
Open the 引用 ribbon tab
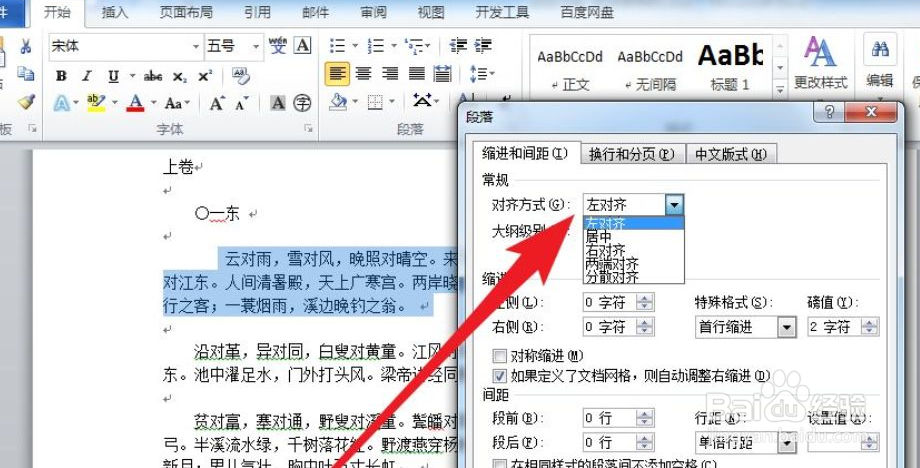(257, 12)
